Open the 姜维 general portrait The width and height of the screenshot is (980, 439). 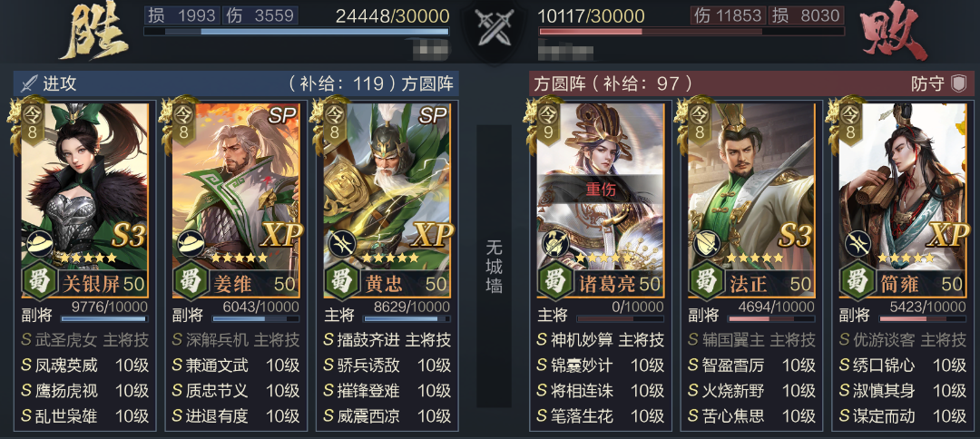236,186
